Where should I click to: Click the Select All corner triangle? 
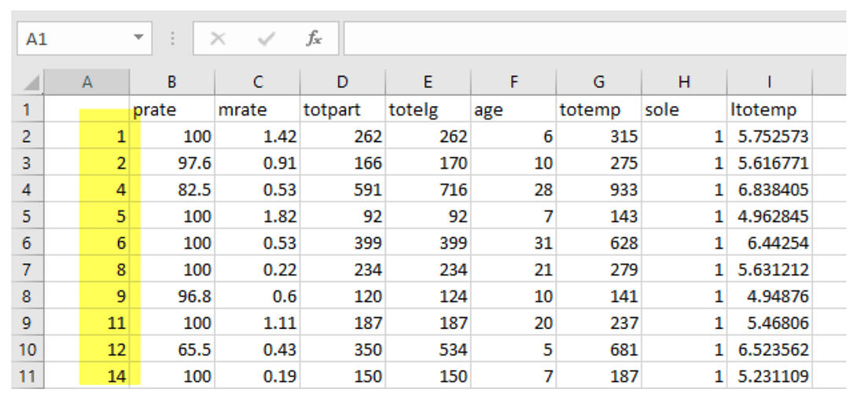coord(31,83)
